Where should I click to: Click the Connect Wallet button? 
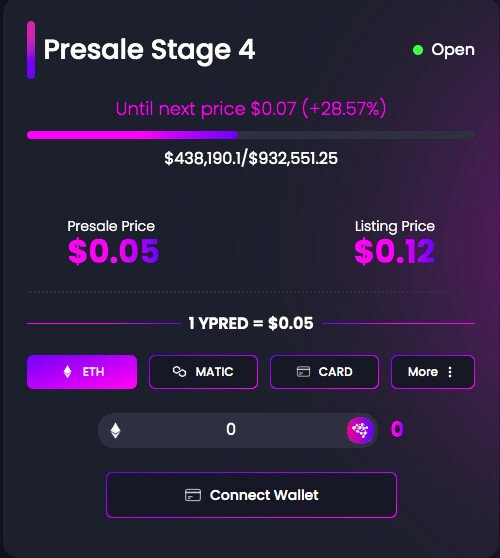251,495
